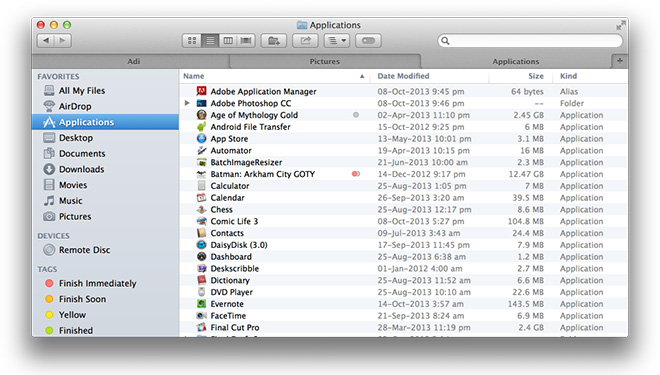The image size is (660, 375).
Task: Select the Final Cut Pro icon
Action: (x=202, y=327)
